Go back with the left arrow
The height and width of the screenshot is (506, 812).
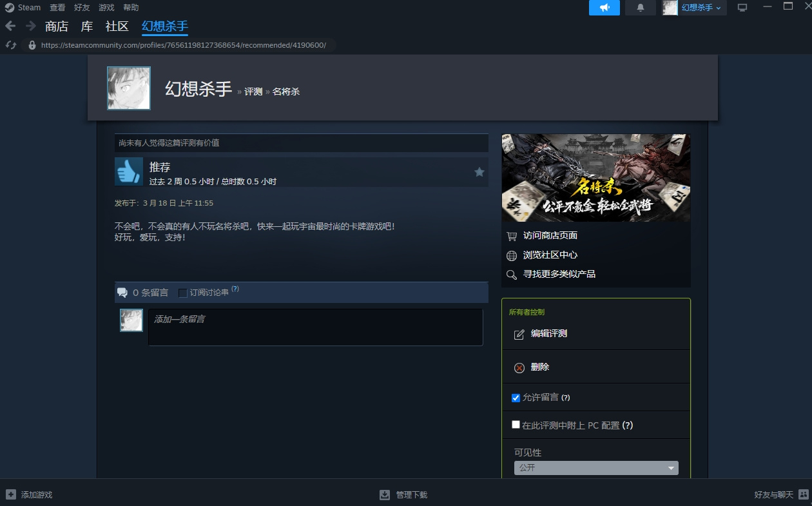(x=10, y=26)
